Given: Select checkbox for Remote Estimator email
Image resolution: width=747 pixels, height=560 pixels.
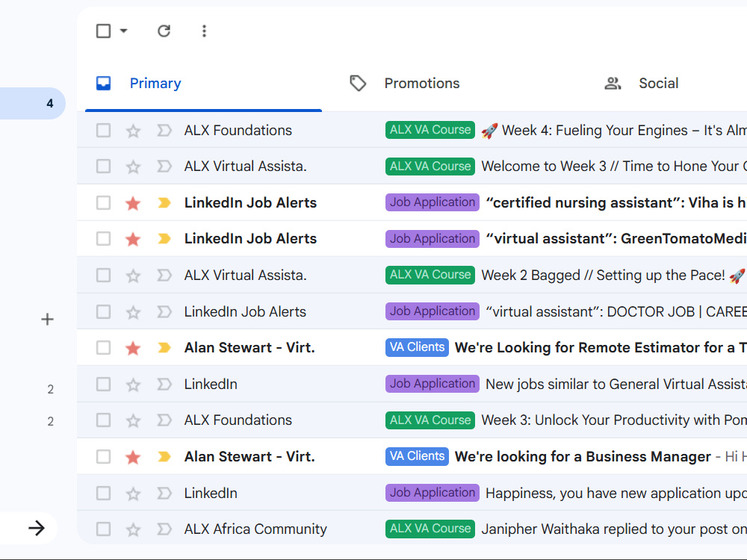Looking at the screenshot, I should click(x=103, y=348).
